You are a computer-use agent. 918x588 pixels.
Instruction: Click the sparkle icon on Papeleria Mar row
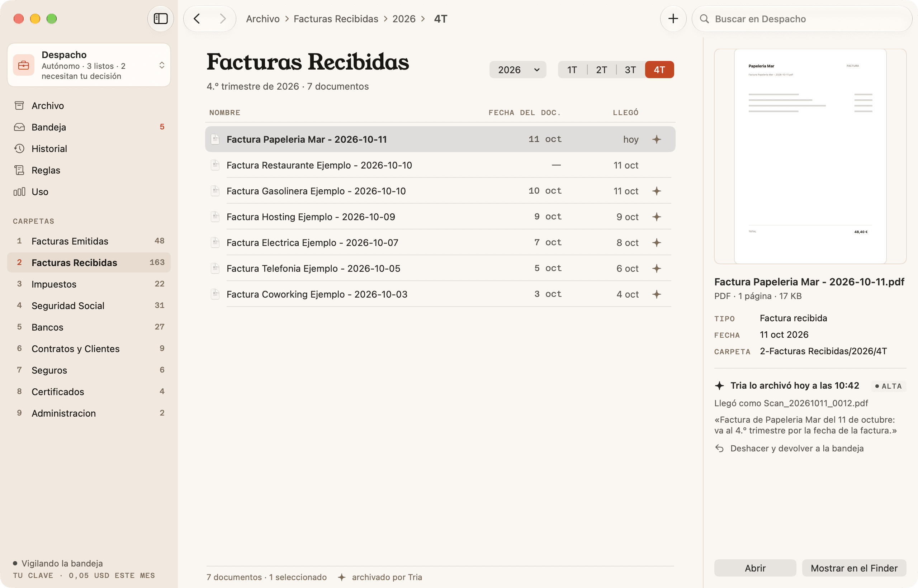pyautogui.click(x=657, y=139)
